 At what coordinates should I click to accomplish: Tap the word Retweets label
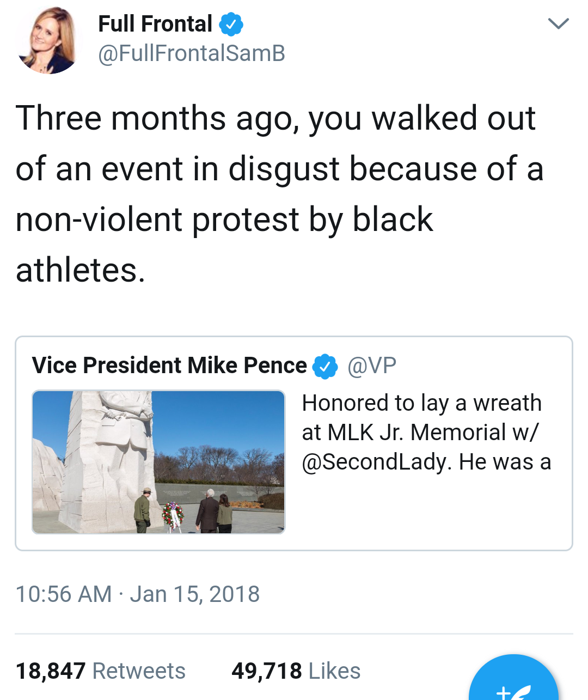(x=139, y=671)
